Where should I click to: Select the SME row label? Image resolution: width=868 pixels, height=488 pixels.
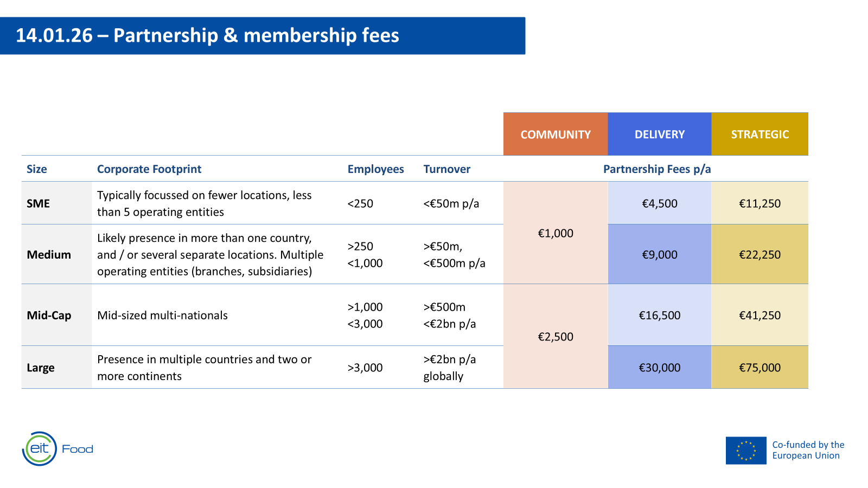[x=38, y=203]
